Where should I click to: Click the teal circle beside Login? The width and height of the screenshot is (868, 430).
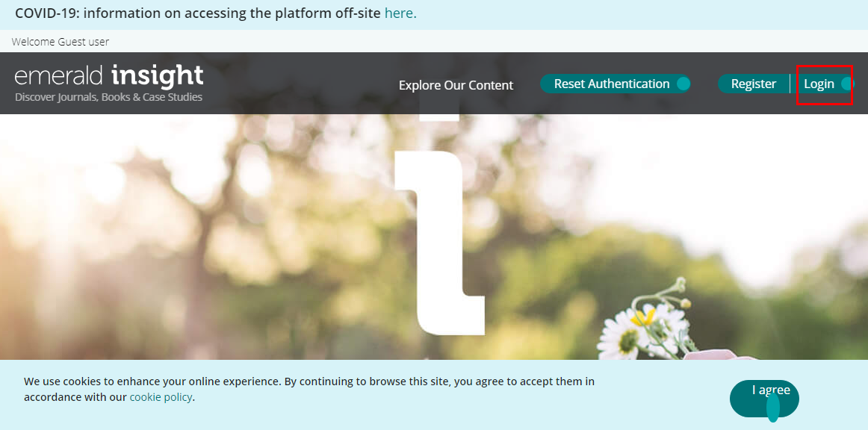click(847, 84)
